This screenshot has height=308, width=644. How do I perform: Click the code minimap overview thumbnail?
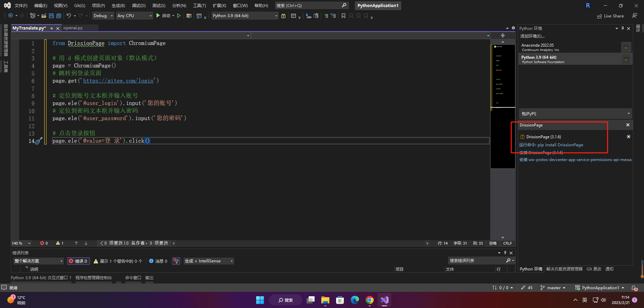503,106
